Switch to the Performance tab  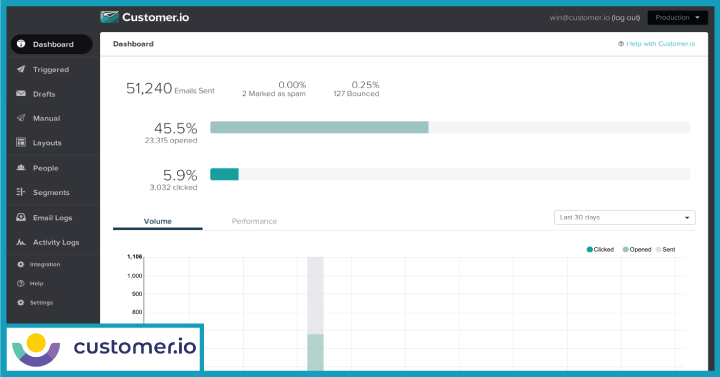254,221
